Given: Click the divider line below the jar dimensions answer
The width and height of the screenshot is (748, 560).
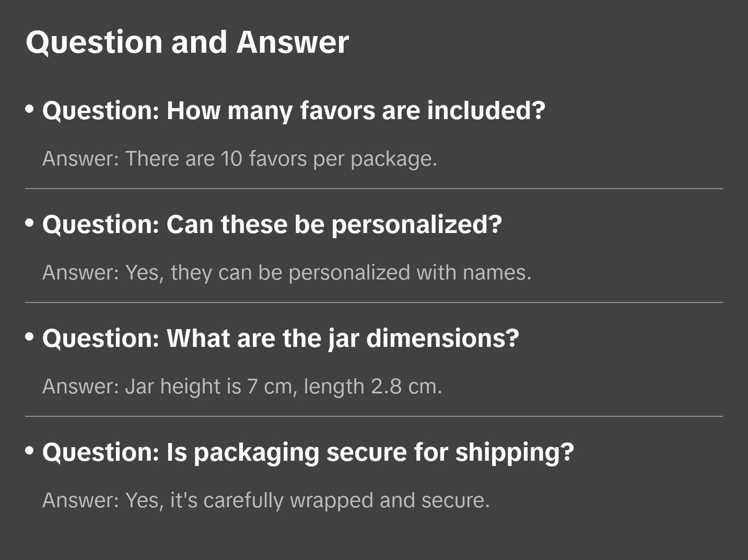Looking at the screenshot, I should point(374,416).
